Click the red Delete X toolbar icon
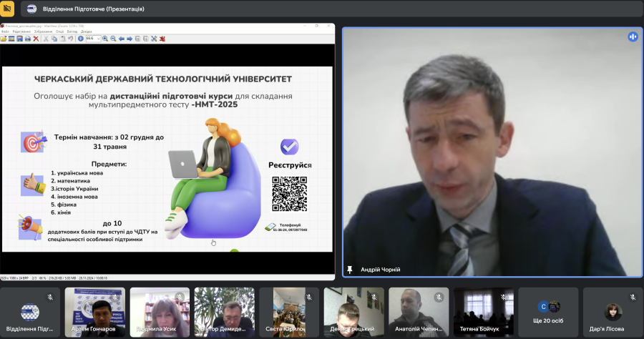Image resolution: width=644 pixels, height=339 pixels. pos(36,39)
